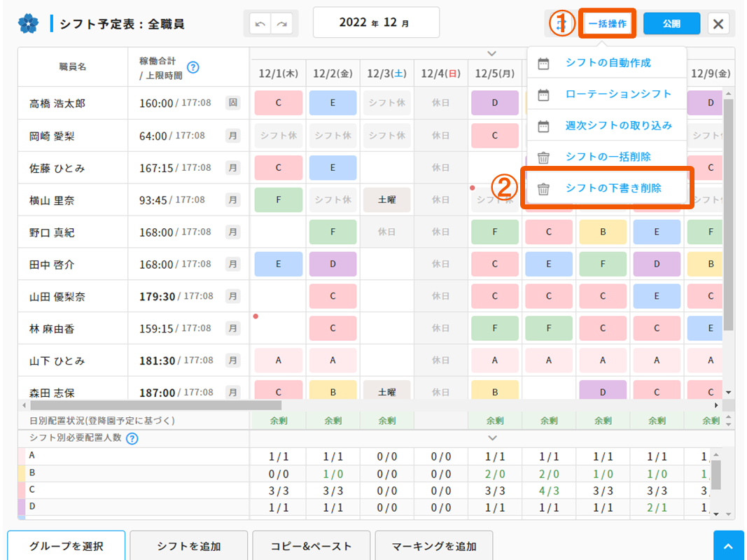Click the up-arrow blue button at bottom right
Screen dimensions: 747x560
click(x=729, y=546)
